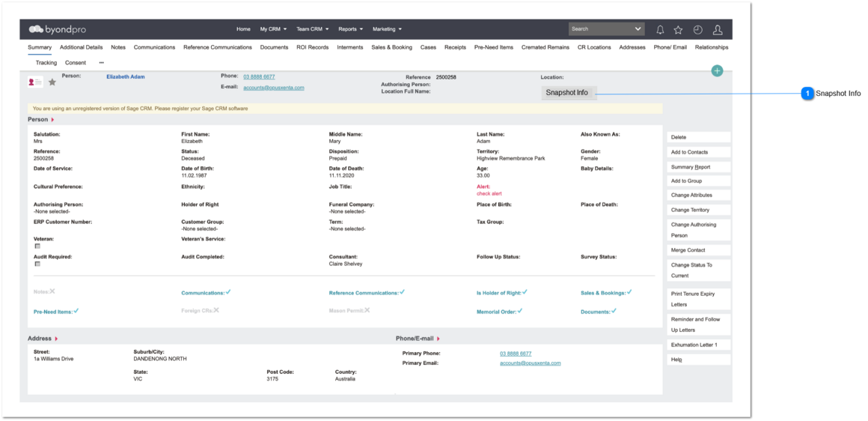The width and height of the screenshot is (868, 421).
Task: Toggle the grey favourite star beside Person
Action: (52, 82)
